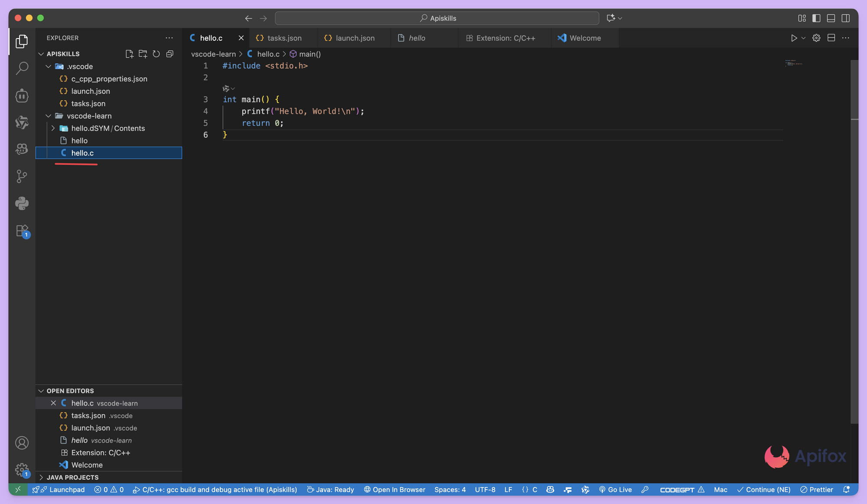Image resolution: width=867 pixels, height=504 pixels.
Task: Open CODEGPT from the status bar
Action: tap(678, 489)
